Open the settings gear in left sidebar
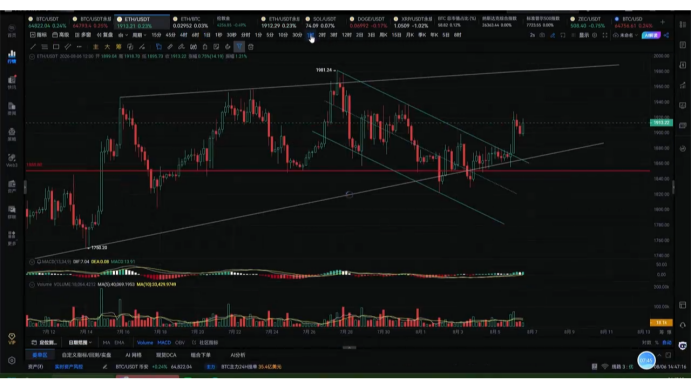 coord(12,361)
